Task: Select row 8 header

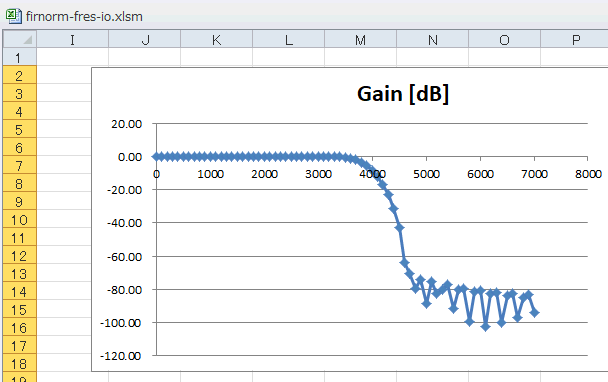Action: [x=19, y=183]
